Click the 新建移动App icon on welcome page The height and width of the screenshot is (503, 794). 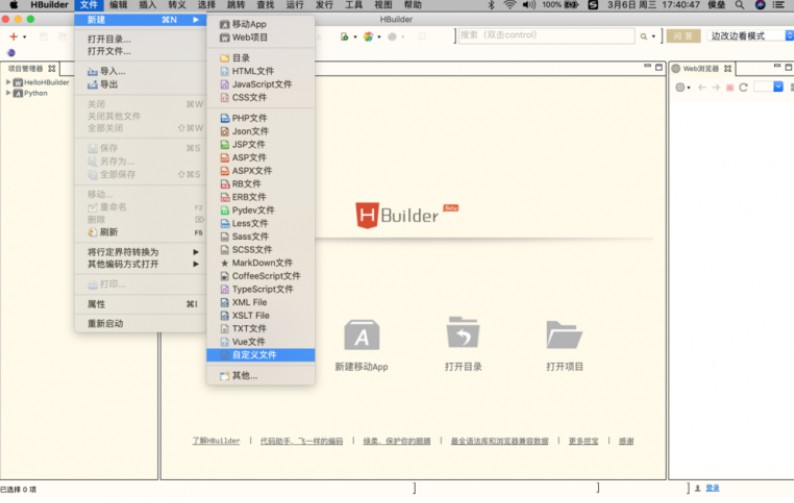(361, 336)
